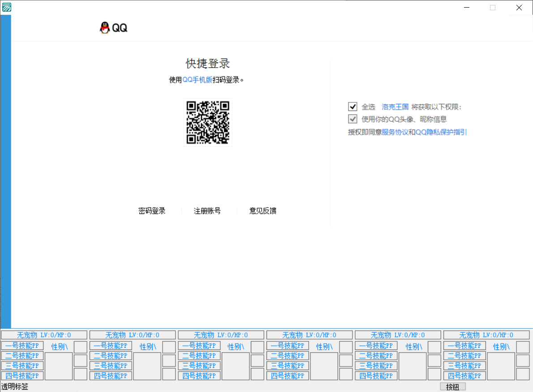
Task: Click the QQ penguin logo icon
Action: click(x=106, y=27)
